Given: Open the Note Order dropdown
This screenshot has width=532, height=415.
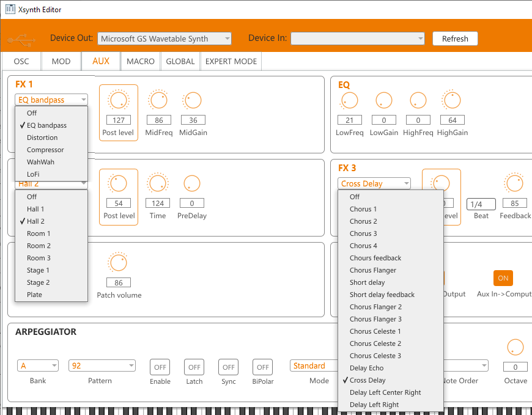Looking at the screenshot, I should 466,365.
